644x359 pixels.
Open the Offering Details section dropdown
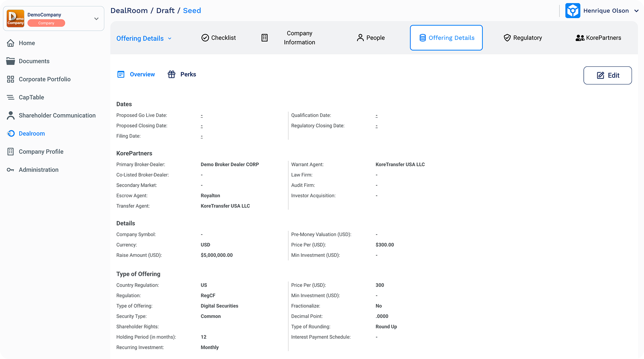(144, 38)
